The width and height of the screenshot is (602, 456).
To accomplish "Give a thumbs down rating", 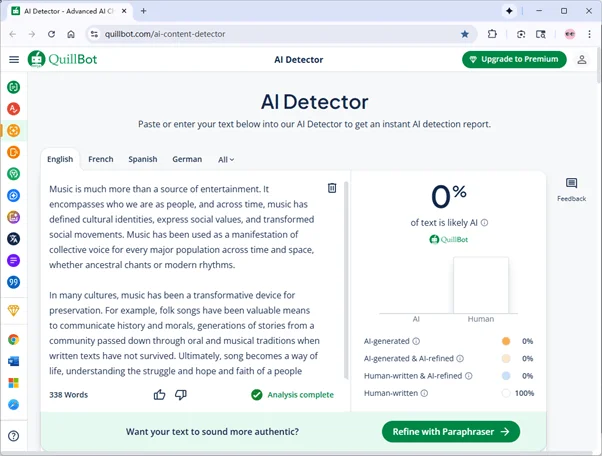I will (181, 395).
